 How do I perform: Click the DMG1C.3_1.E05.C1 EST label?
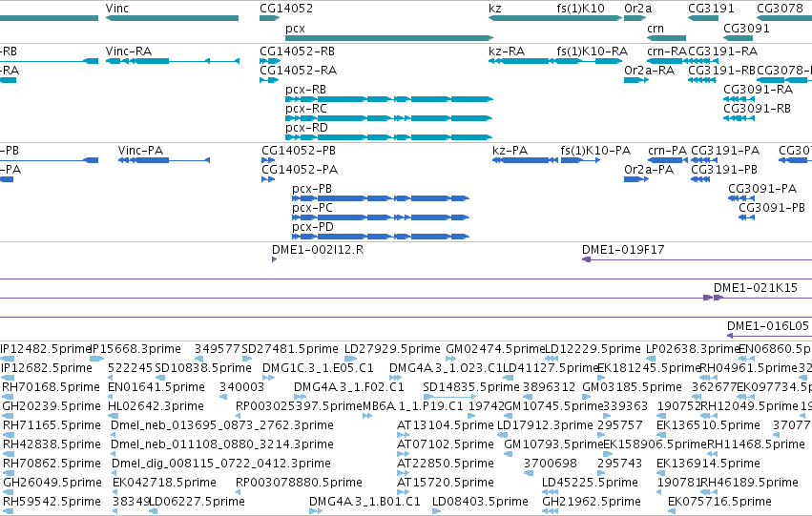pyautogui.click(x=318, y=367)
